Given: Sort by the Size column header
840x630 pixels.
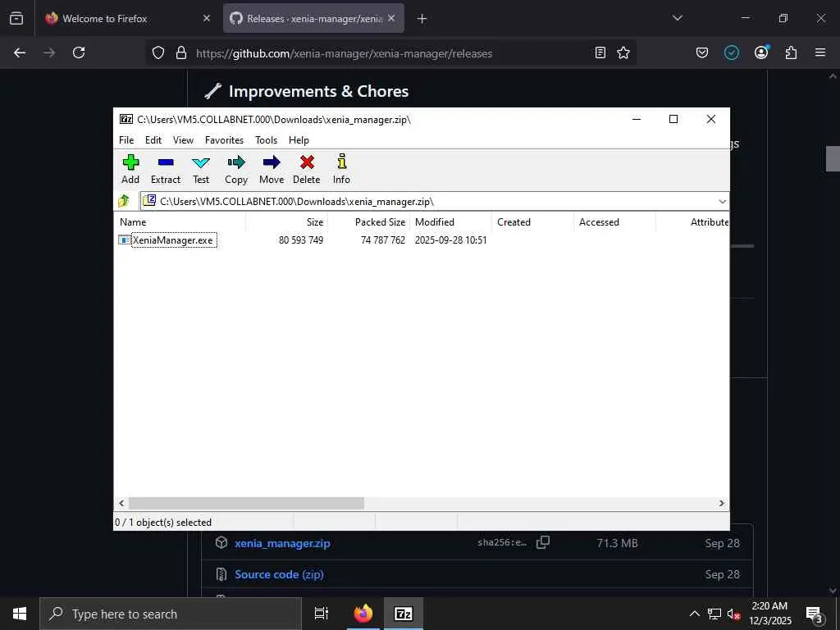Looking at the screenshot, I should (286, 221).
